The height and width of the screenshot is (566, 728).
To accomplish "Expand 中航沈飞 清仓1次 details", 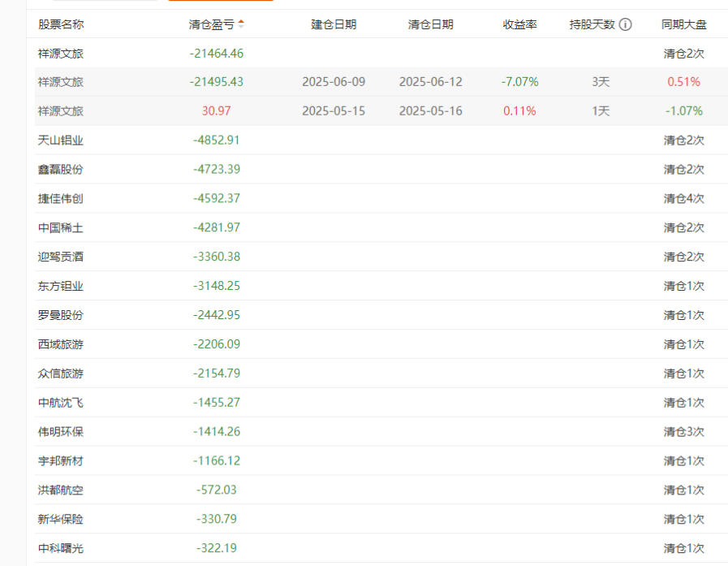I will pyautogui.click(x=684, y=403).
